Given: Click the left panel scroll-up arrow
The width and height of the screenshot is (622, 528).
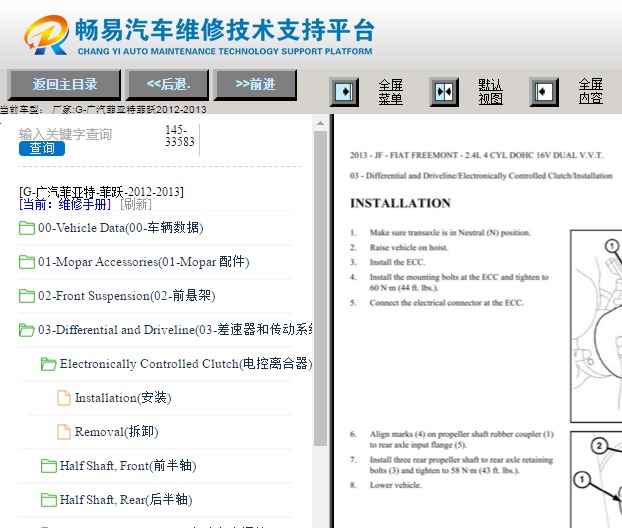Looking at the screenshot, I should tap(320, 123).
